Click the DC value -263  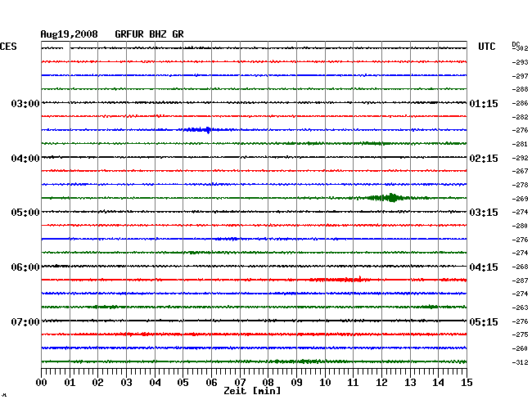[520, 307]
